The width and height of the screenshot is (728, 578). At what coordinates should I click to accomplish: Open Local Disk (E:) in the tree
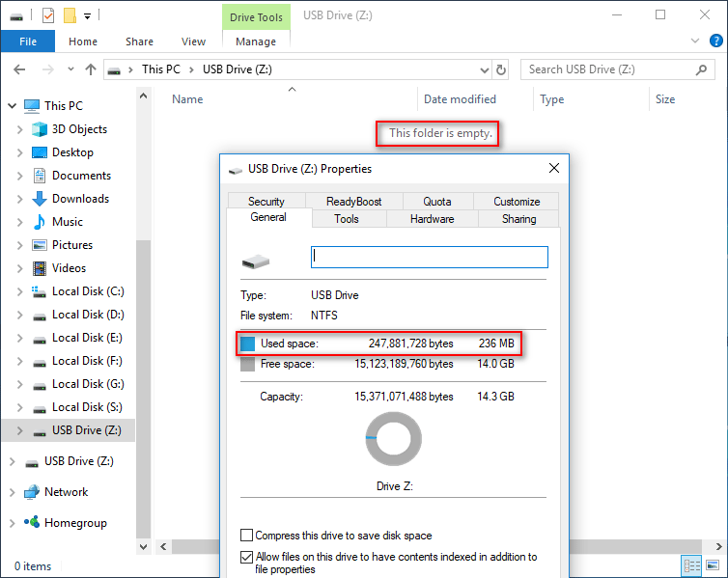(x=87, y=338)
